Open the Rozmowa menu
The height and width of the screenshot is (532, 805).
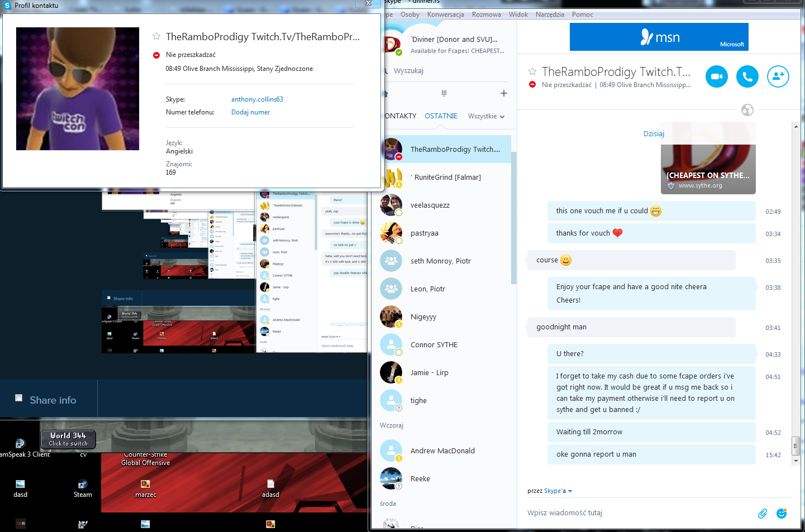coord(487,15)
